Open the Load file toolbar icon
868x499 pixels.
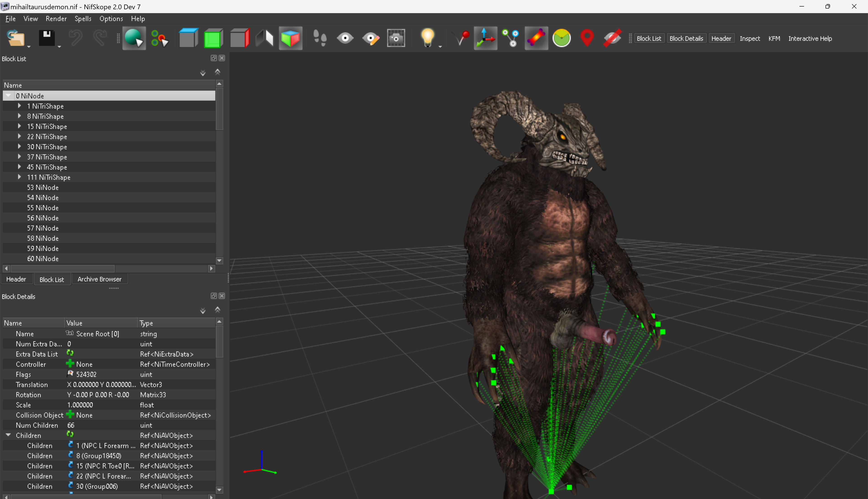click(16, 38)
